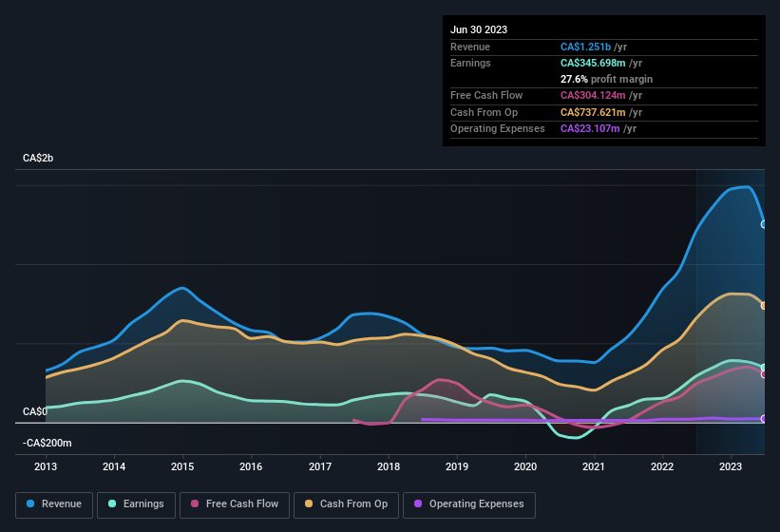Click the 2013 x-axis label
This screenshot has height=532, width=780.
pos(46,466)
